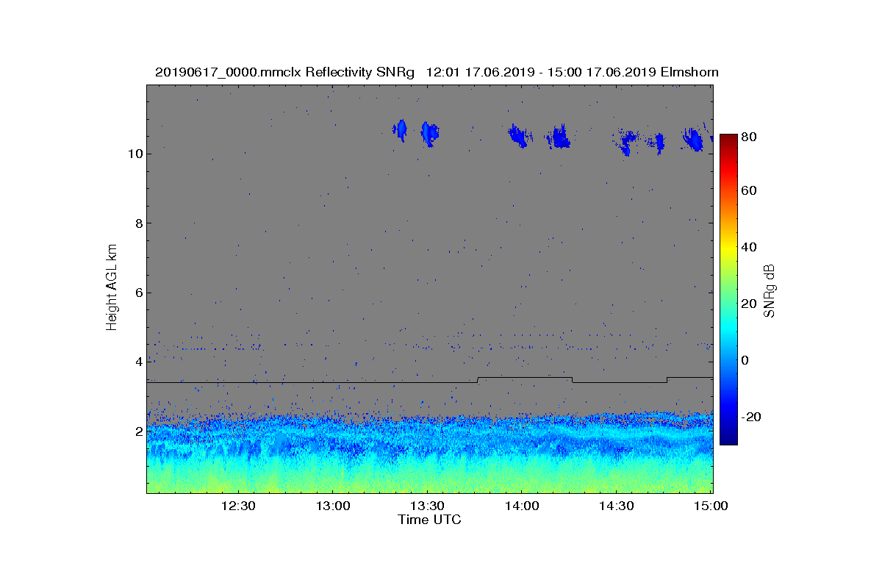
Task: Click the 14:00 time tick label
Action: click(x=521, y=506)
